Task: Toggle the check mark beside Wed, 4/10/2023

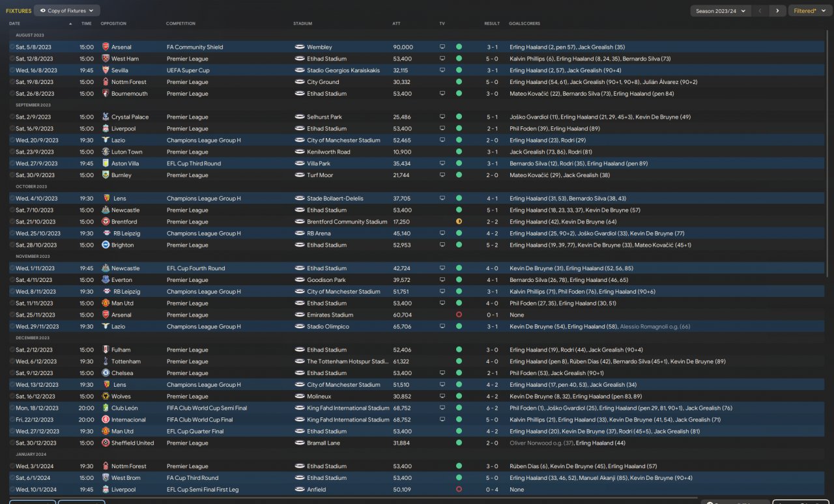Action: 12,199
